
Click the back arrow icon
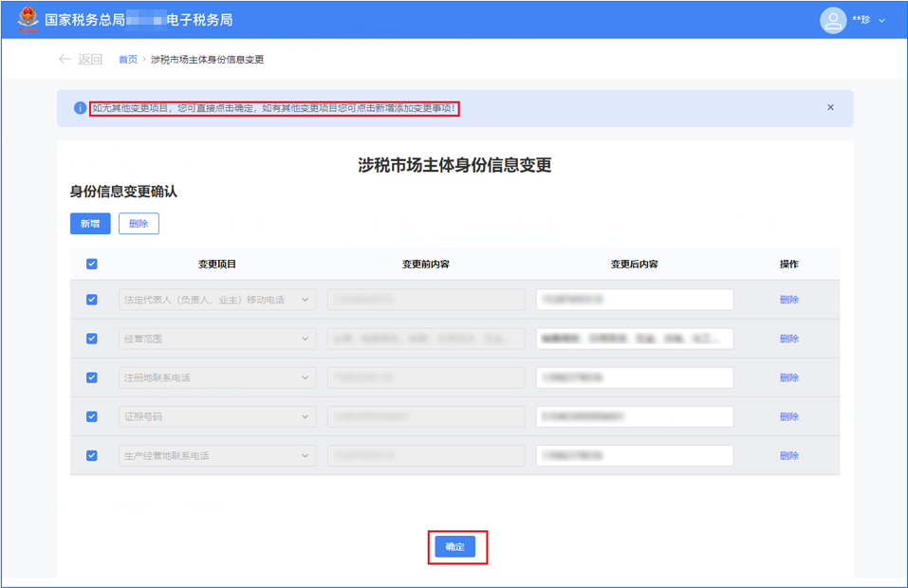coord(65,59)
